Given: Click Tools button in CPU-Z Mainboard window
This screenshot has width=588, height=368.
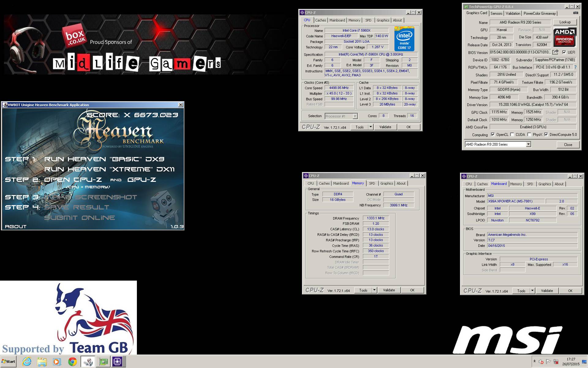Looking at the screenshot, I should tap(521, 290).
